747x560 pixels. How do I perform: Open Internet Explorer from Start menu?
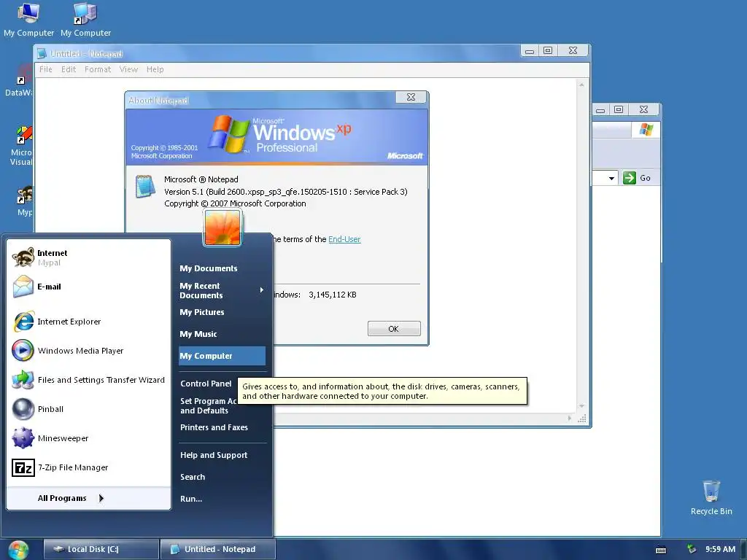pyautogui.click(x=88, y=322)
